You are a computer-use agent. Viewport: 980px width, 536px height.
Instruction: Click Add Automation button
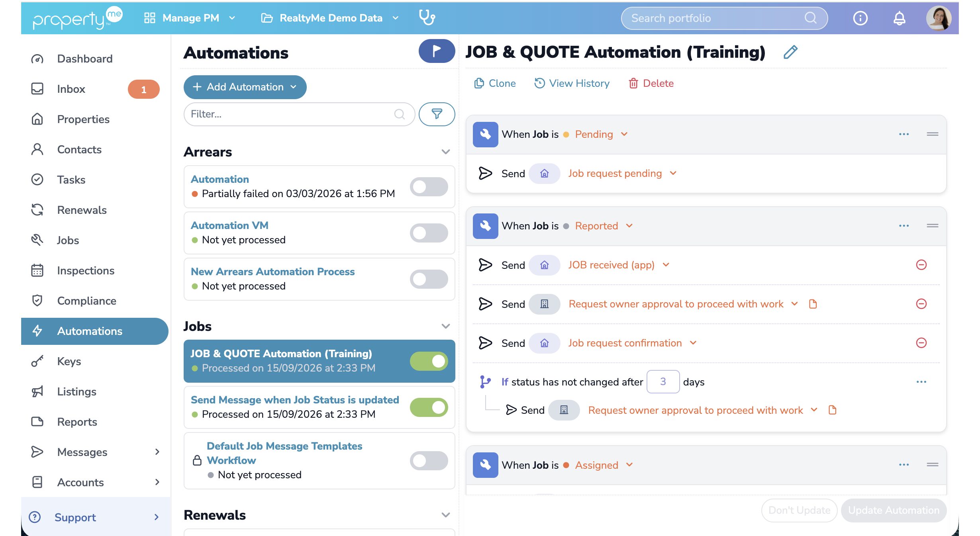[x=245, y=87]
